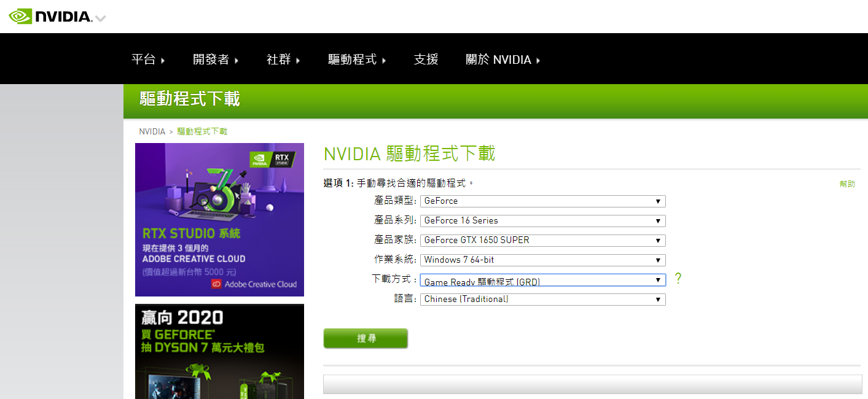The height and width of the screenshot is (399, 868).
Task: Click the 產品類型 field label
Action: pos(396,201)
